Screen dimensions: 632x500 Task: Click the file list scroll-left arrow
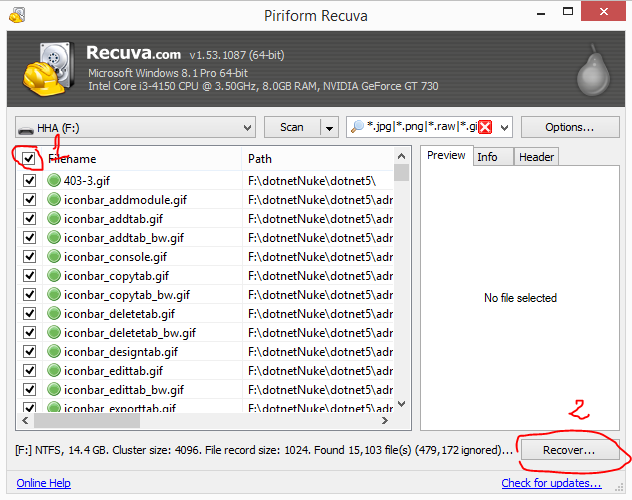25,421
